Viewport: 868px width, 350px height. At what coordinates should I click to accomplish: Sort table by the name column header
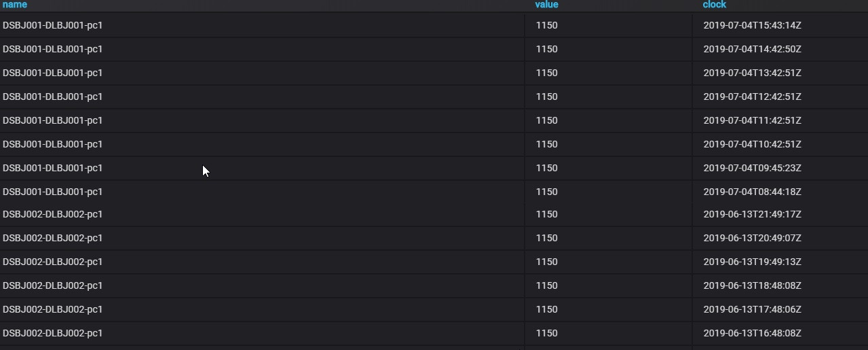coord(15,5)
